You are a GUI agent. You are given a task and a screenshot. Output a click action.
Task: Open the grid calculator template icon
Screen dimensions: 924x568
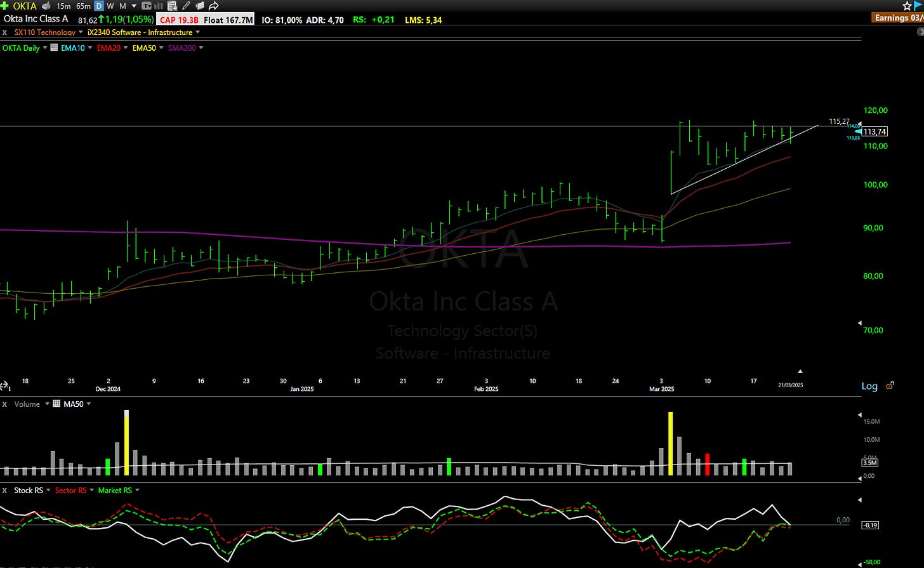(x=173, y=6)
